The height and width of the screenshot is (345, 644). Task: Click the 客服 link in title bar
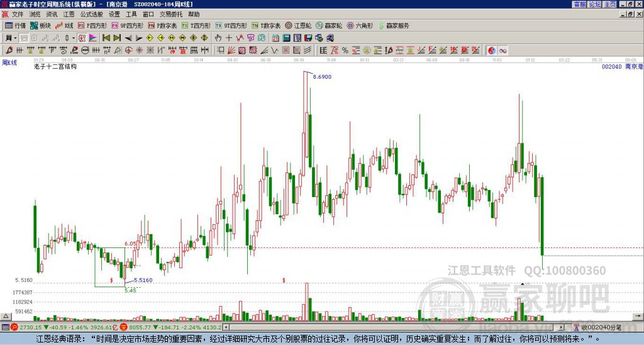pos(579,4)
